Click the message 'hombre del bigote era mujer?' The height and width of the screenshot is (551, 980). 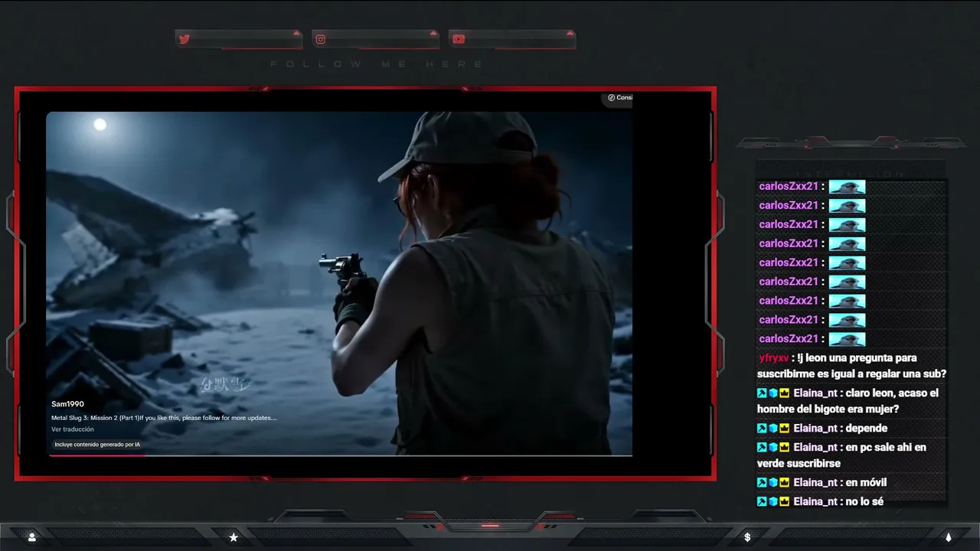[828, 409]
